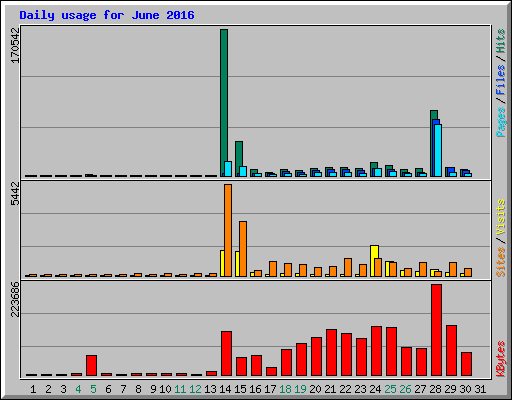512x400 pixels.
Task: Select the red KBytes bar for day 17
Action: pyautogui.click(x=271, y=371)
